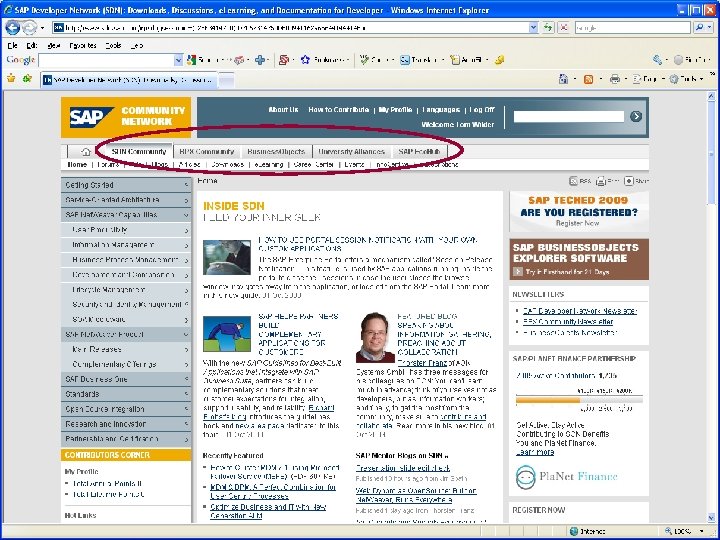The image size is (720, 540).
Task: Open the Tools menu
Action: (113, 45)
